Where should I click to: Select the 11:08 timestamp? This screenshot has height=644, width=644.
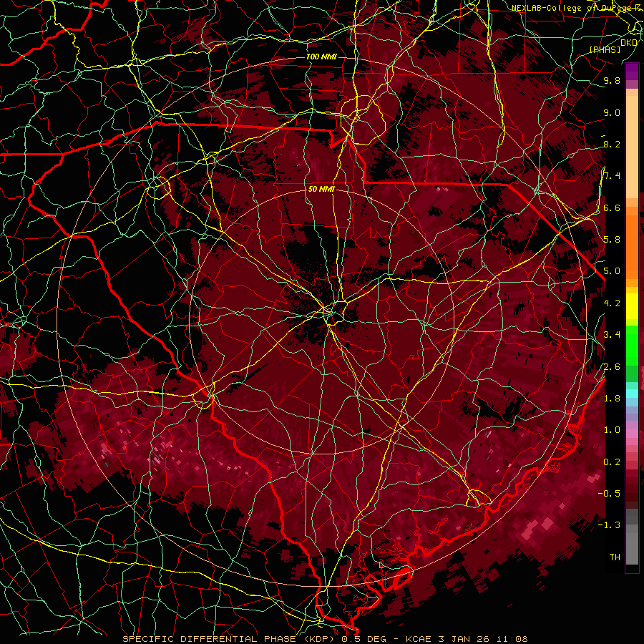(512, 639)
